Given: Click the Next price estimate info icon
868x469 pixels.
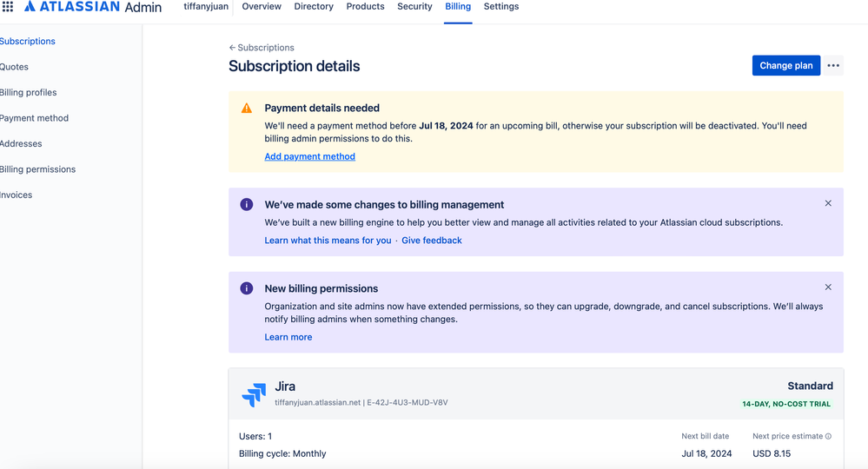Looking at the screenshot, I should (828, 436).
